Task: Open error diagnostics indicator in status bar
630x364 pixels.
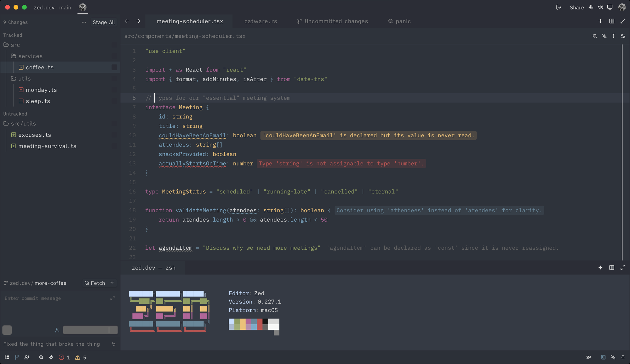Action: (x=64, y=357)
